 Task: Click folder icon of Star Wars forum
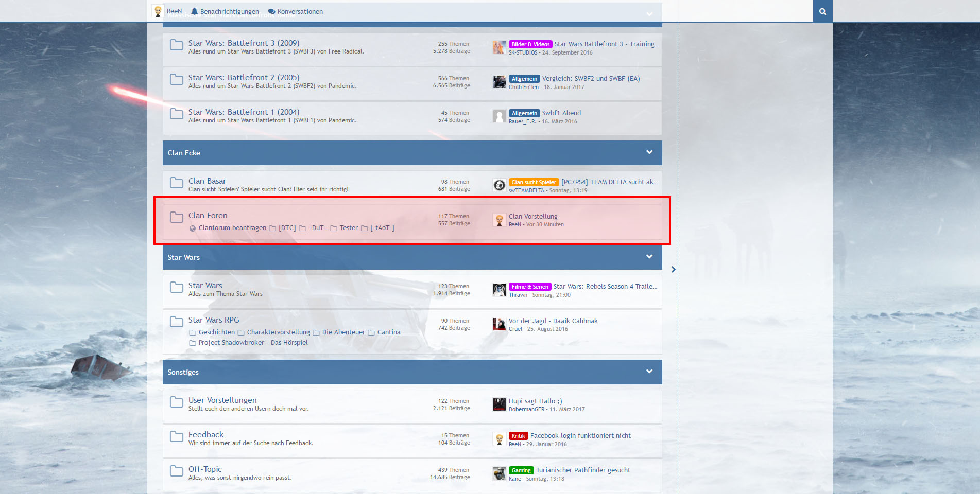(x=177, y=287)
